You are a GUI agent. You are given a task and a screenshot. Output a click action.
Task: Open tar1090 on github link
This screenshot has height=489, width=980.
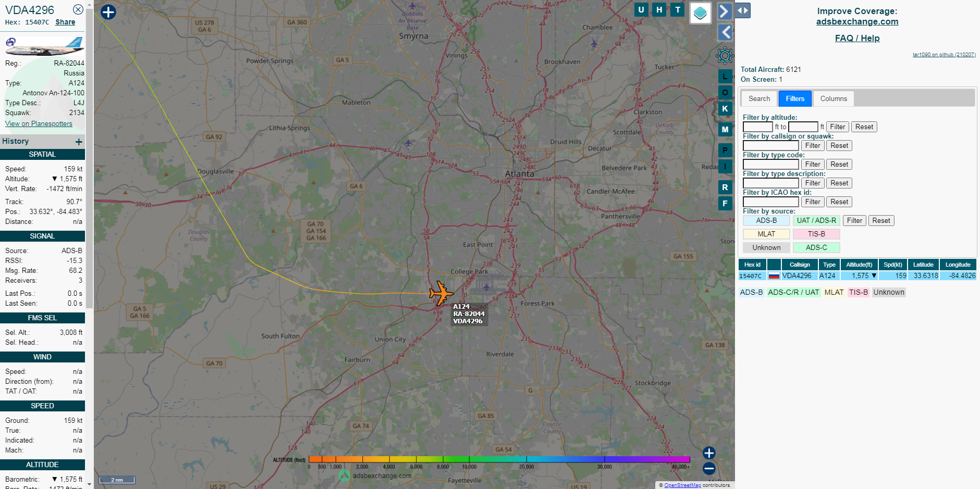pyautogui.click(x=944, y=55)
